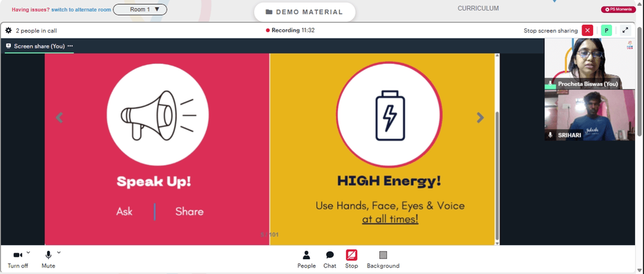Open the Curriculum tab
644x274 pixels.
tap(478, 8)
